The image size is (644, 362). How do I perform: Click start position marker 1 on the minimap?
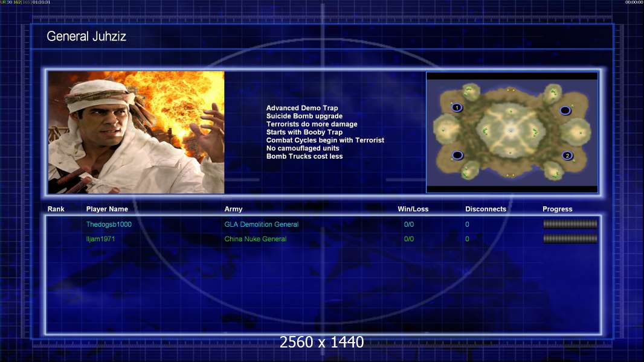457,107
